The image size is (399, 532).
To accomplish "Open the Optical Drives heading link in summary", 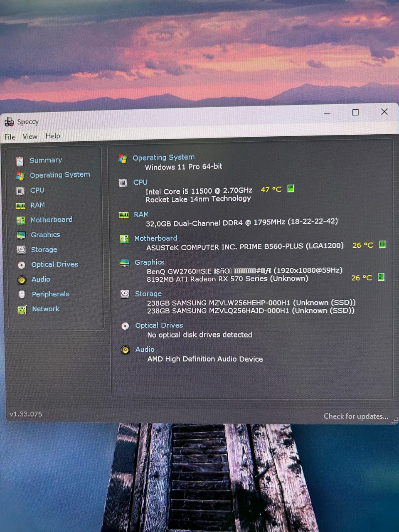I will [x=159, y=325].
